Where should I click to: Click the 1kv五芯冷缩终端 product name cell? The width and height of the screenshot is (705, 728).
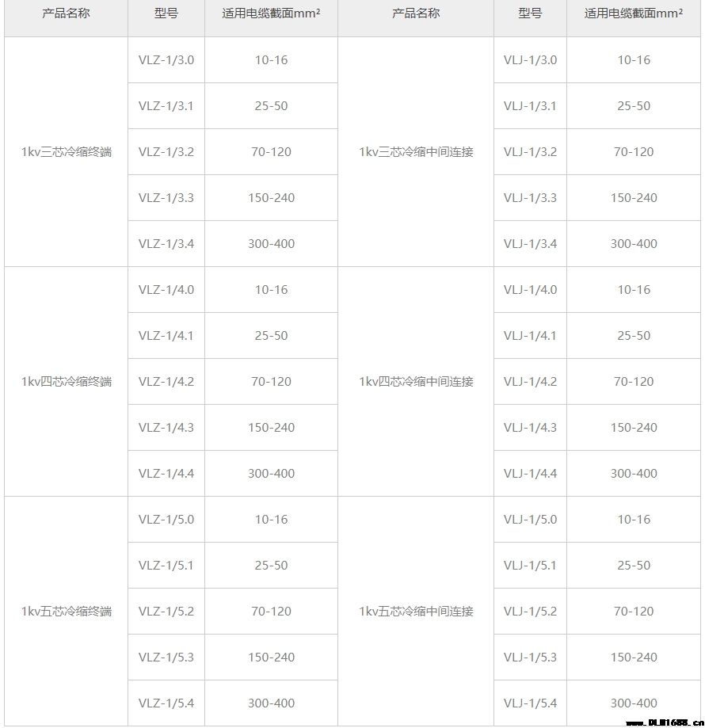click(x=67, y=611)
